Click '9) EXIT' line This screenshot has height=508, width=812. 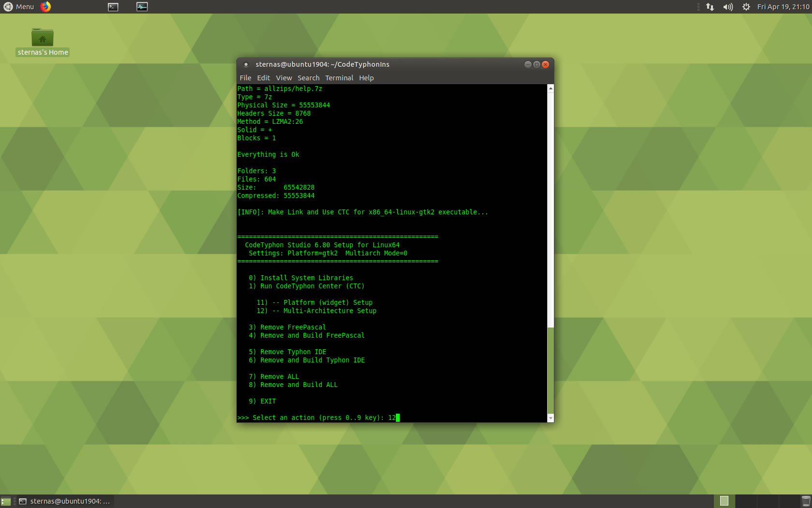pos(262,401)
